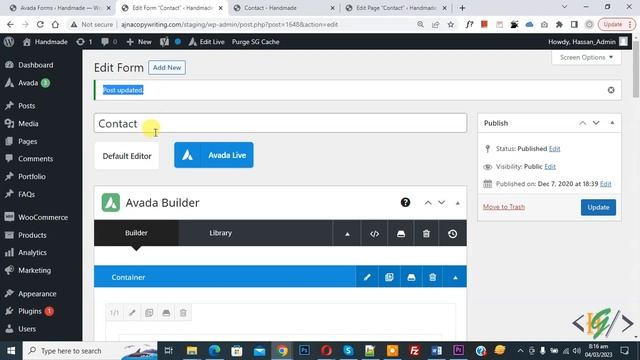Viewport: 640px width, 360px height.
Task: Open the Portfolio menu item
Action: click(32, 176)
